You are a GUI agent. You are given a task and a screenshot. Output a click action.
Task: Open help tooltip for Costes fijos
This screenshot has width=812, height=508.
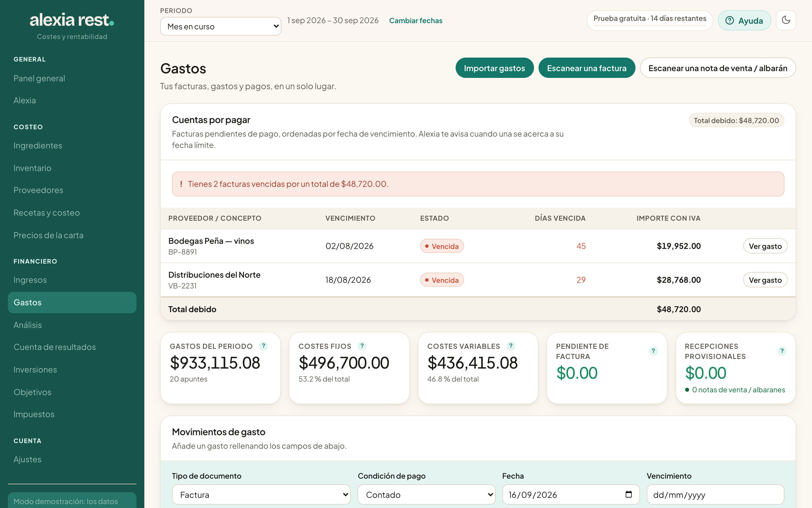pos(362,346)
